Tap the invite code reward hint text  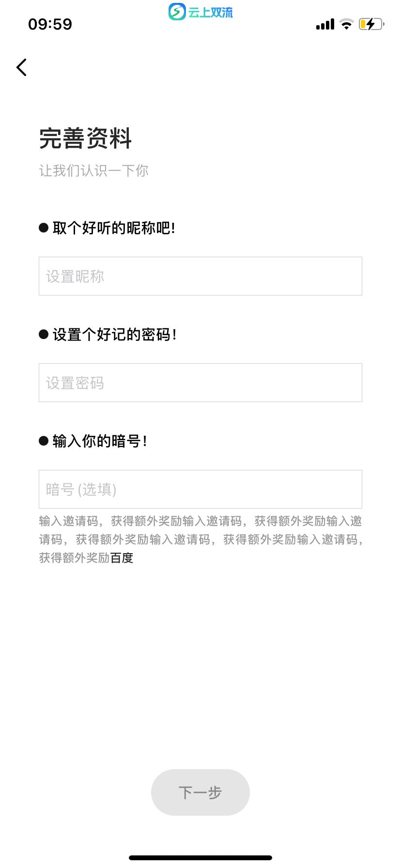coord(200,540)
